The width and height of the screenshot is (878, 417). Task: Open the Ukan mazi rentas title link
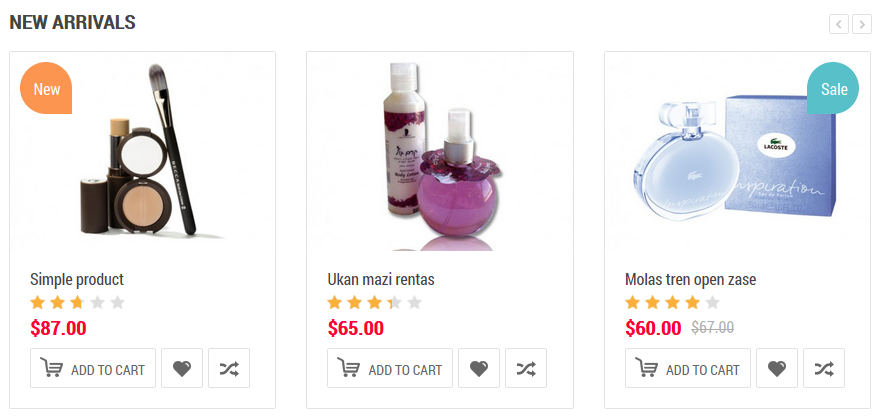click(x=381, y=279)
